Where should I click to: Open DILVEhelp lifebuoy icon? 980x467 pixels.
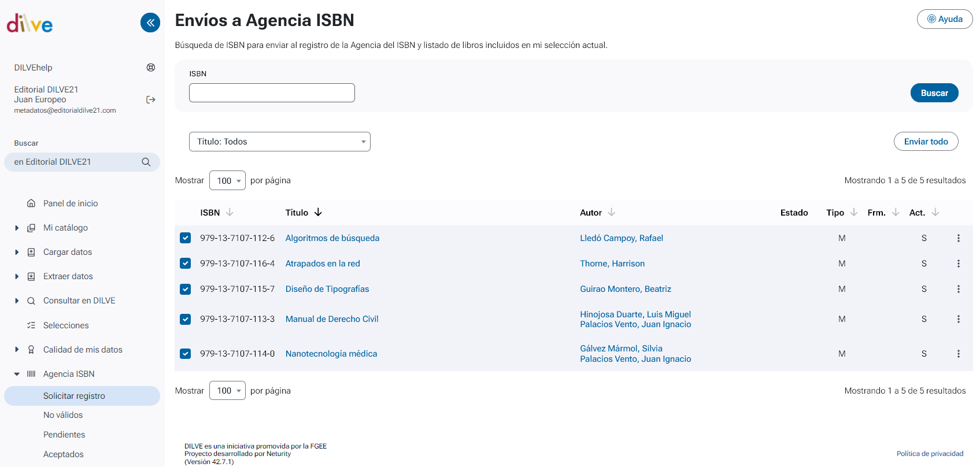151,68
